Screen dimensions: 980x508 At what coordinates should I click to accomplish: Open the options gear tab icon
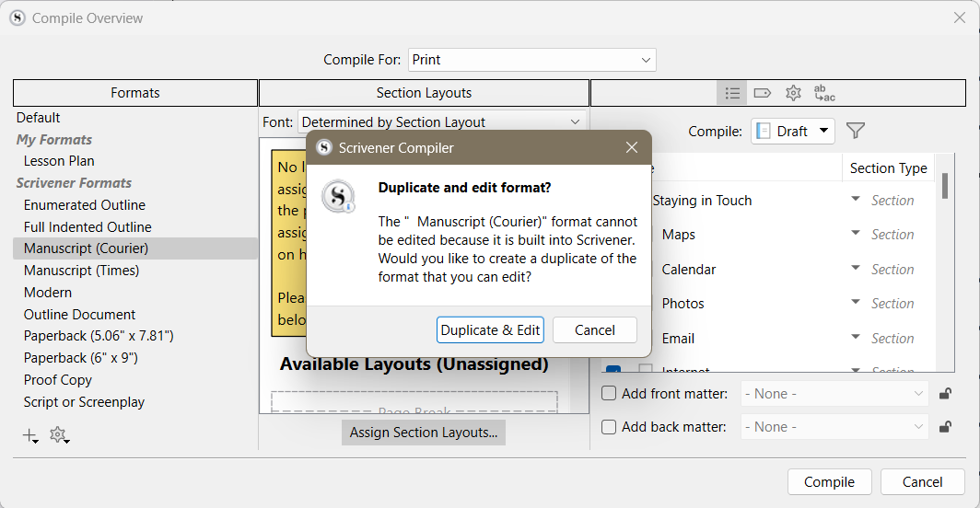[793, 93]
